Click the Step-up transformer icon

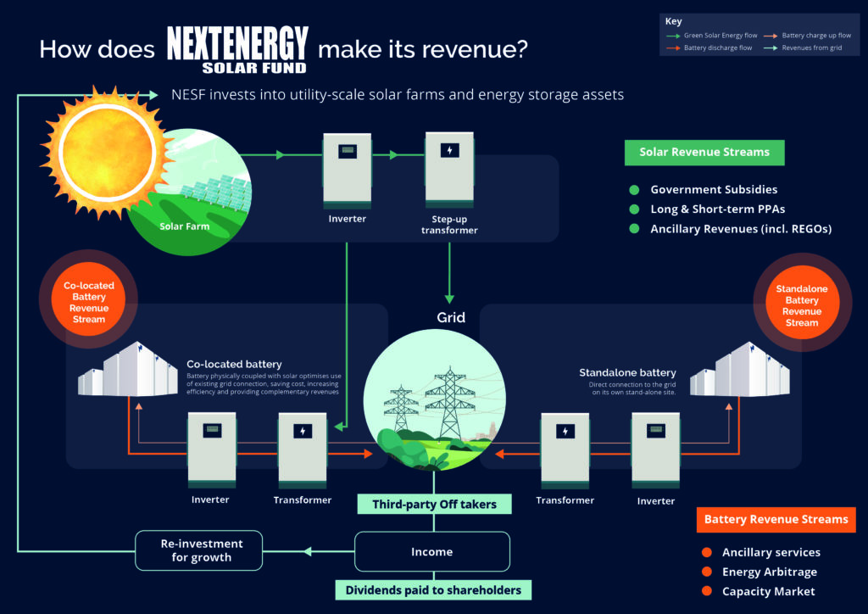(449, 168)
